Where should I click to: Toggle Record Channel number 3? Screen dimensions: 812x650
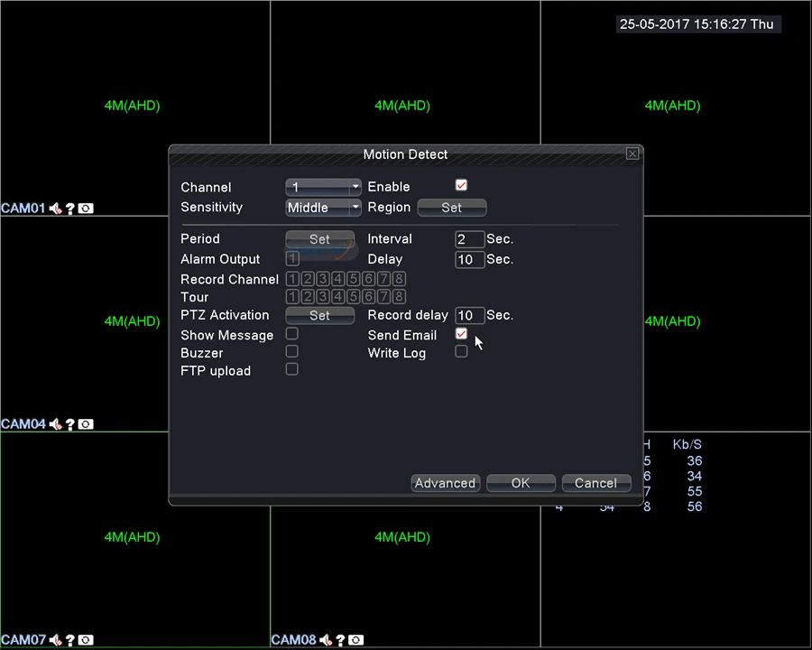pyautogui.click(x=323, y=279)
